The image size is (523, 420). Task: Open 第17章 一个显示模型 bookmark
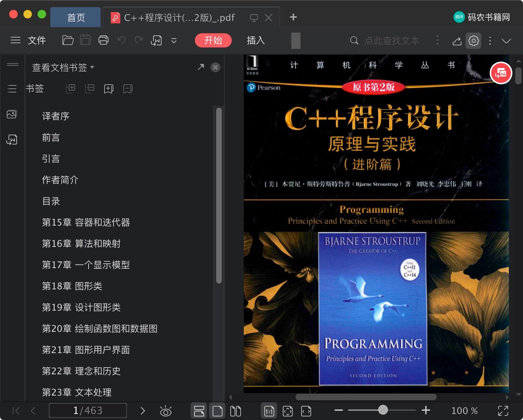point(86,265)
